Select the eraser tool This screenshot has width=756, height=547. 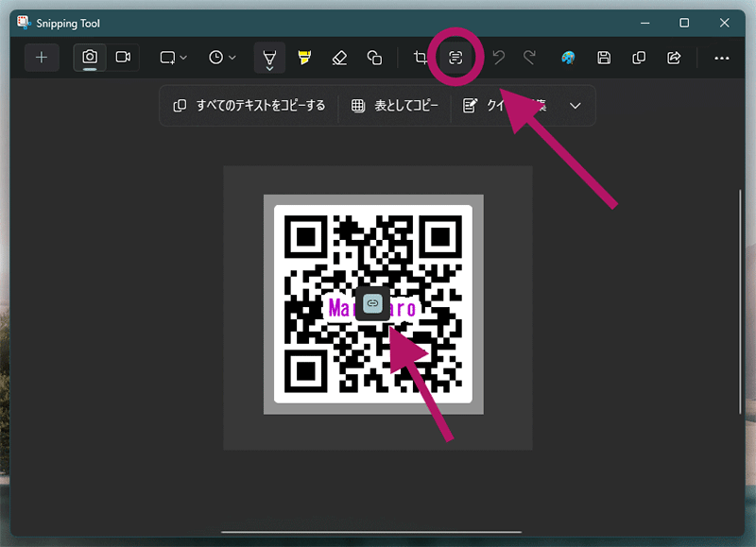(339, 58)
